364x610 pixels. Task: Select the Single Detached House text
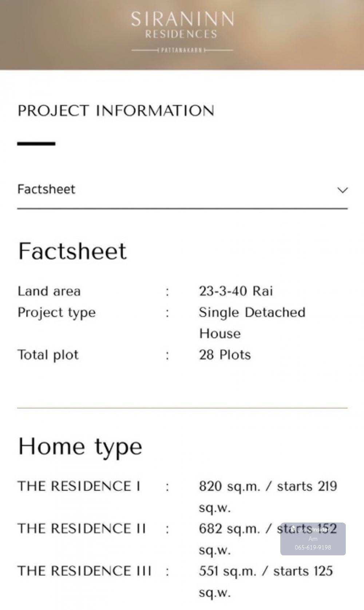click(252, 322)
